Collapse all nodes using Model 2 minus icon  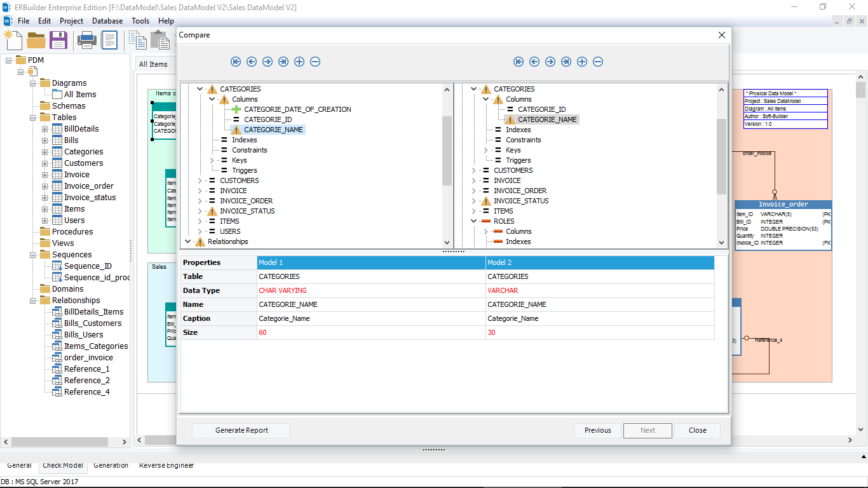pos(597,62)
